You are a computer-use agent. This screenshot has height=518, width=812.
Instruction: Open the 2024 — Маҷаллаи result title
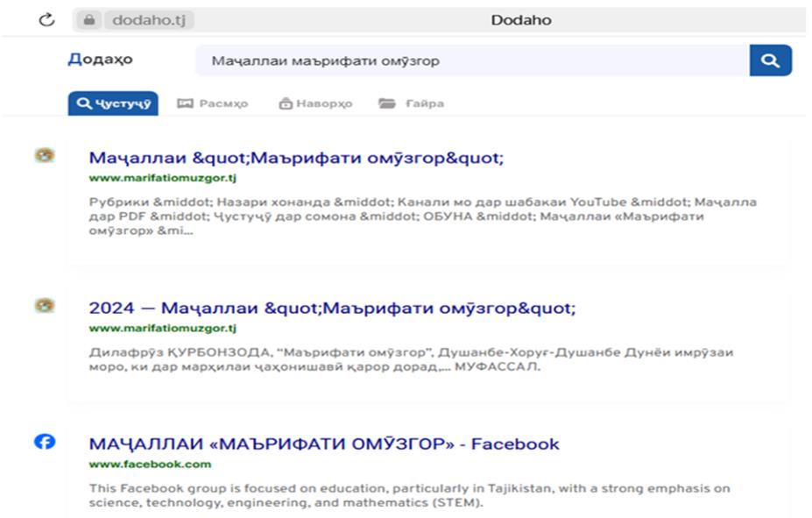pyautogui.click(x=332, y=309)
